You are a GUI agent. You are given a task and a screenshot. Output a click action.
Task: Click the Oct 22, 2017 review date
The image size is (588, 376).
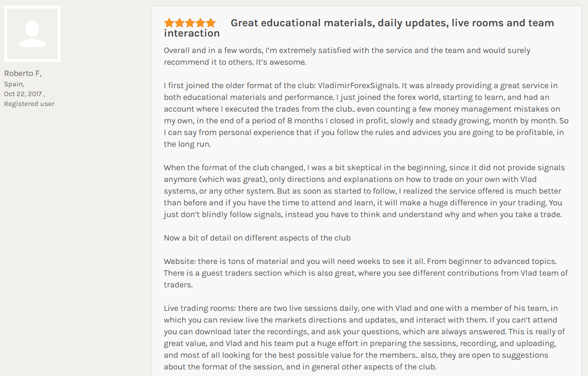[24, 94]
